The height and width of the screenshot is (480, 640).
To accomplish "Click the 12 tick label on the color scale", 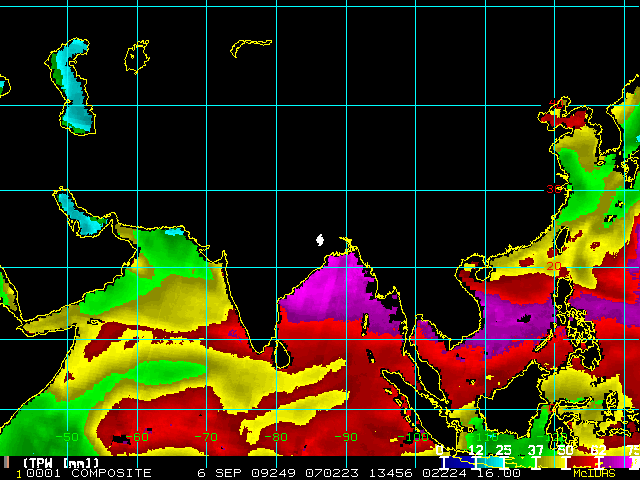I will 476,450.
